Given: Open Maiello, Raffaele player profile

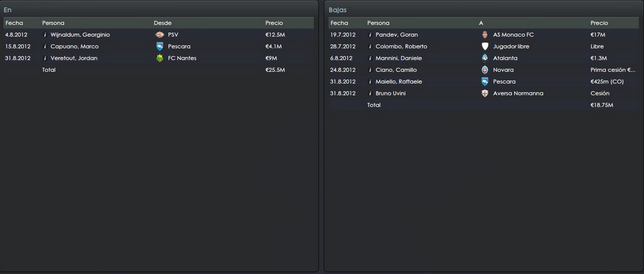Looking at the screenshot, I should click(x=399, y=82).
